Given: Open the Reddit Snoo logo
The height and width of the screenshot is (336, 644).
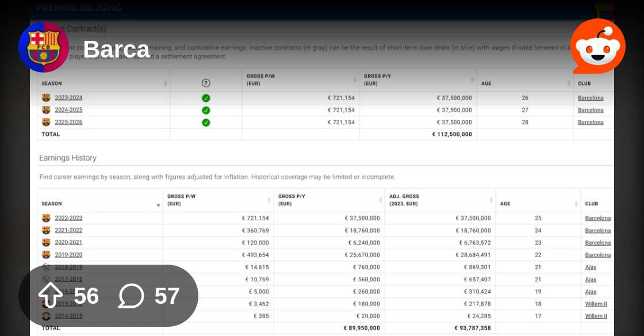Looking at the screenshot, I should coord(598,47).
